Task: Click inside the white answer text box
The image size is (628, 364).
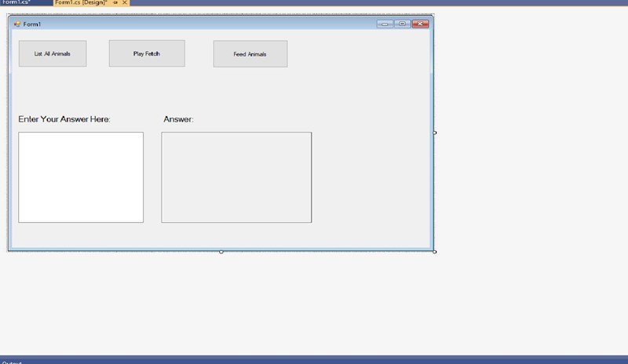Action: (x=81, y=177)
